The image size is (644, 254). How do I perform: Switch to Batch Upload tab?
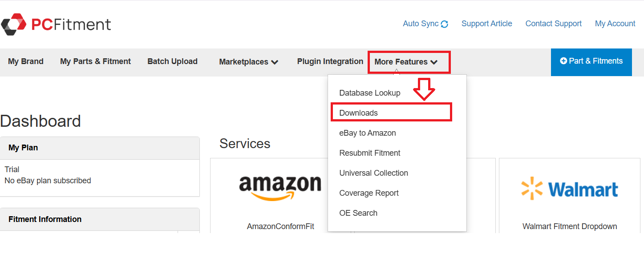pos(172,61)
